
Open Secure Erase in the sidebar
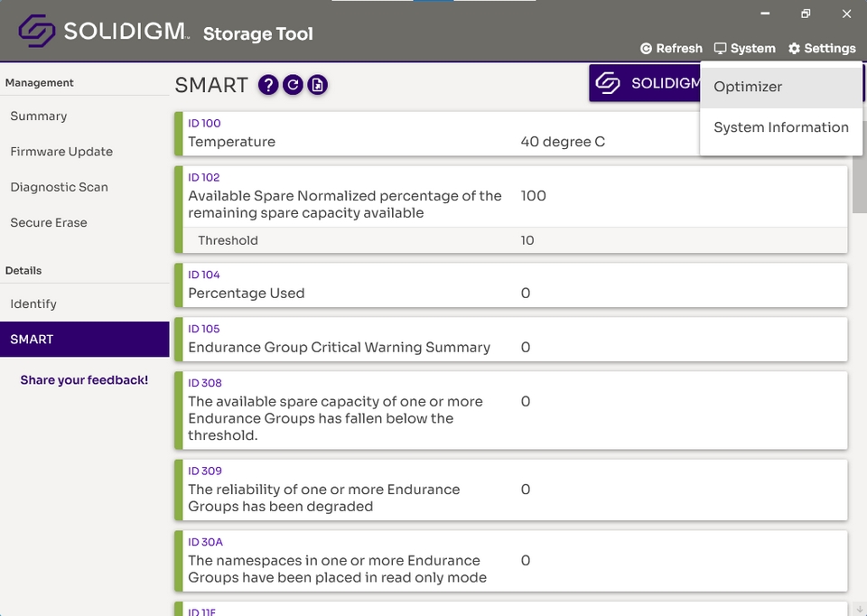(85, 222)
